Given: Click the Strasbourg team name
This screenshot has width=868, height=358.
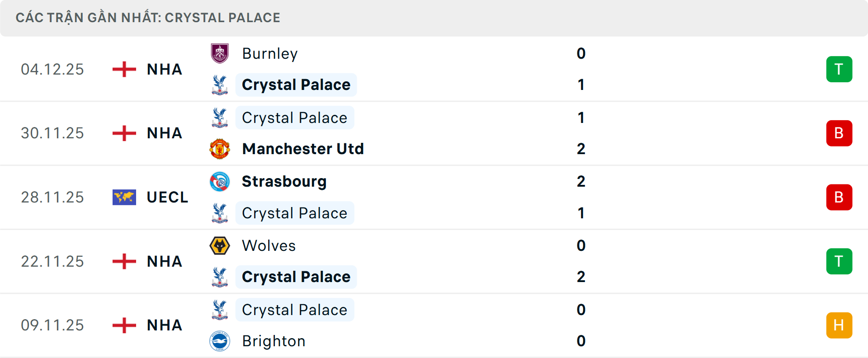Looking at the screenshot, I should [284, 181].
